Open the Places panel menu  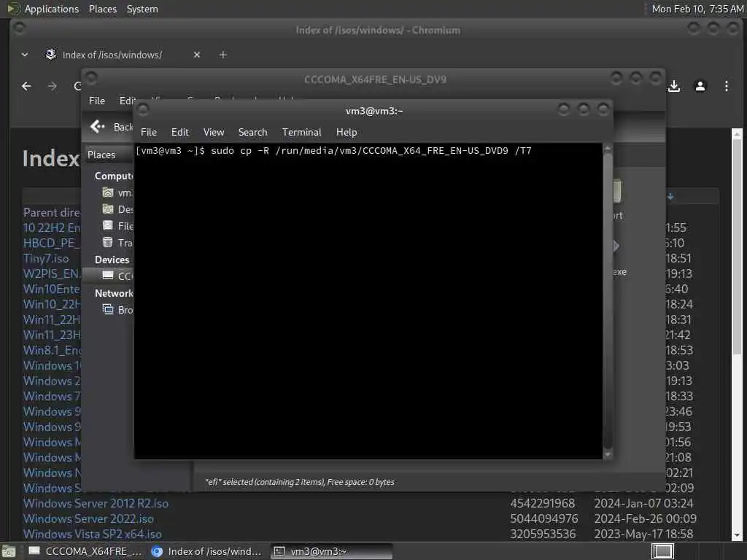103,9
